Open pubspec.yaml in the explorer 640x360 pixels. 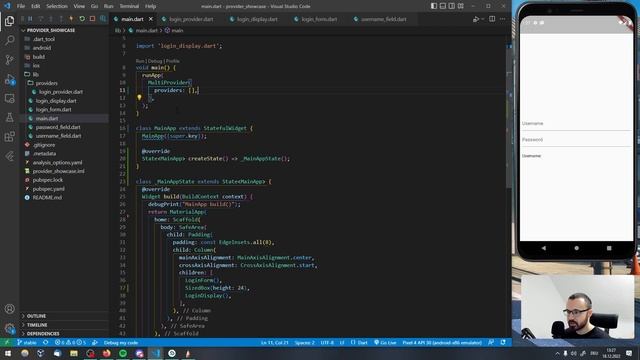pos(49,189)
